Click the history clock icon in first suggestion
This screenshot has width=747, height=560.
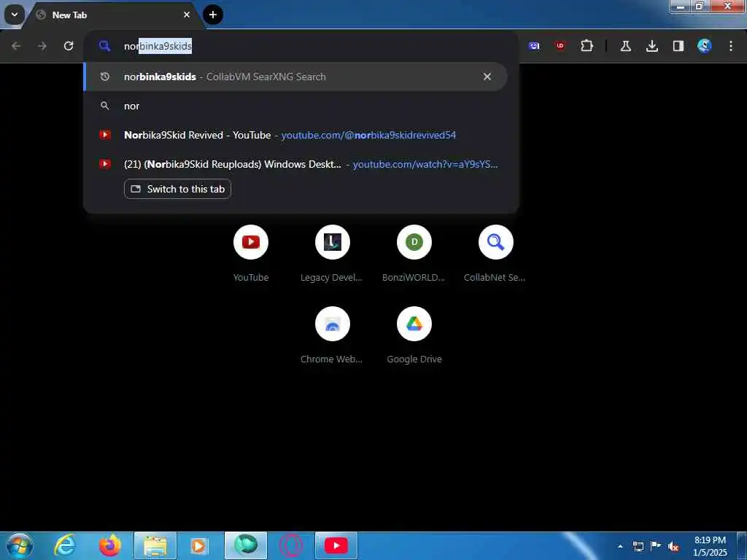(105, 77)
